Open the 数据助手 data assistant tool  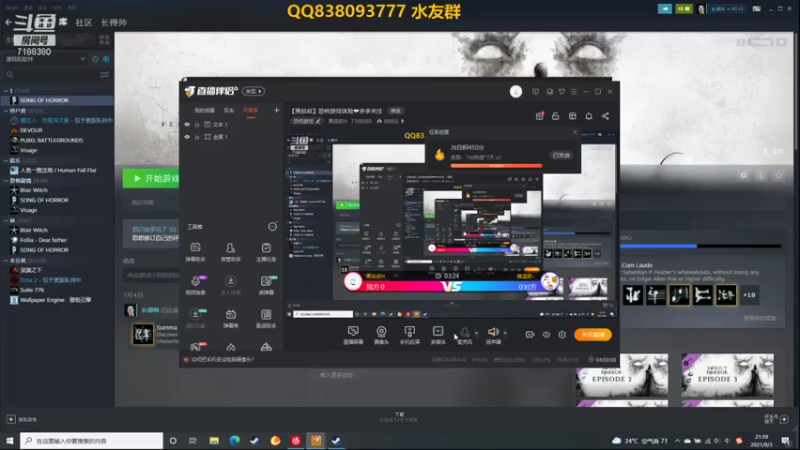click(266, 318)
